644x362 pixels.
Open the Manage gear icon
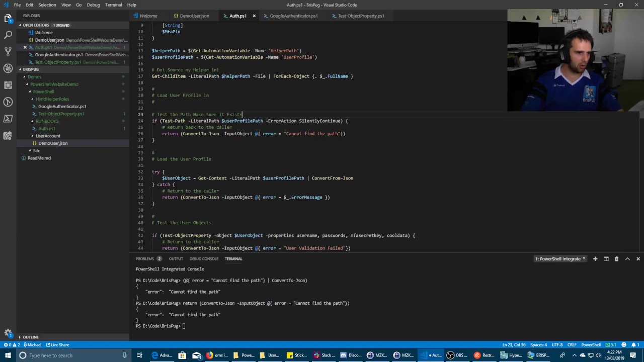coord(8,333)
